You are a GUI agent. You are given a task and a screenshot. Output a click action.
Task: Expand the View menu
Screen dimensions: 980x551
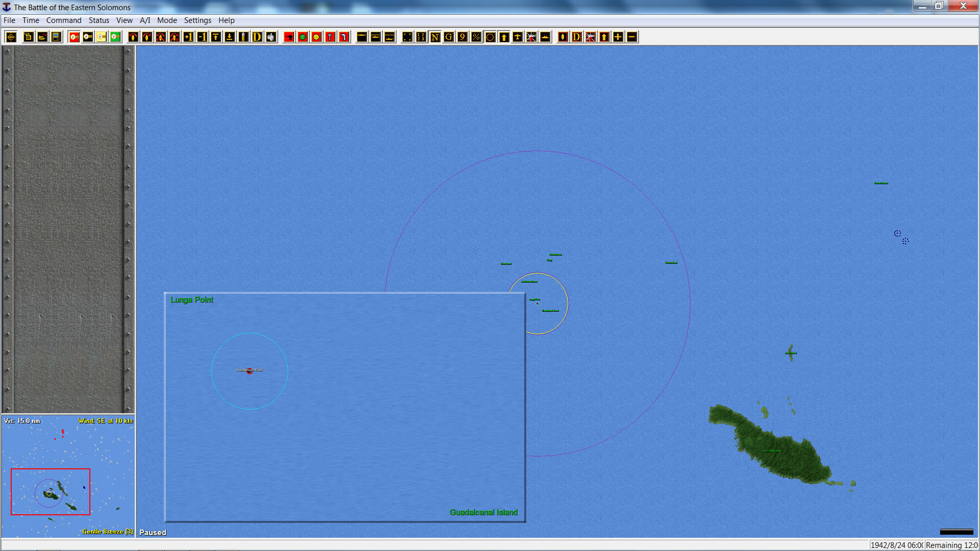tap(124, 20)
